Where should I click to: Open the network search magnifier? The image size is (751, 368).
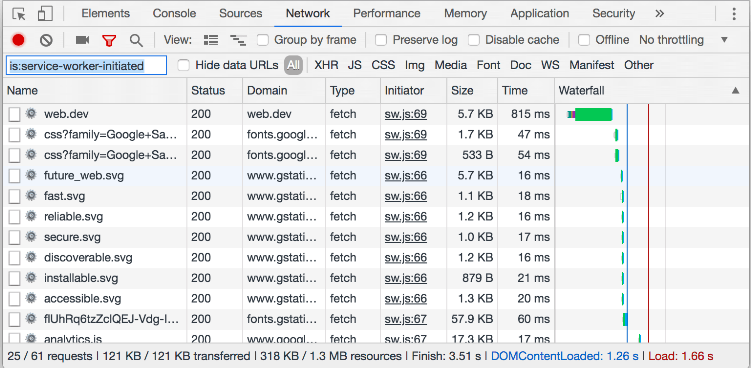pos(136,40)
